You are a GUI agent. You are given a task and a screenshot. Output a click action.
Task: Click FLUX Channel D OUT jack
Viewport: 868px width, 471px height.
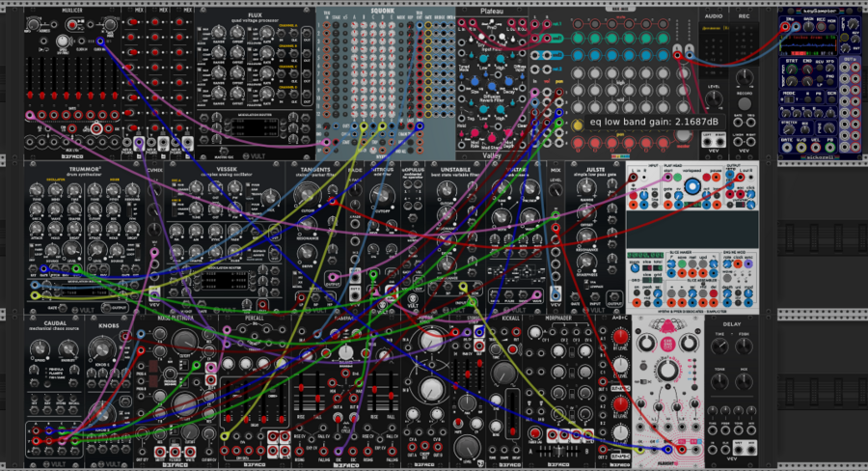(x=307, y=95)
